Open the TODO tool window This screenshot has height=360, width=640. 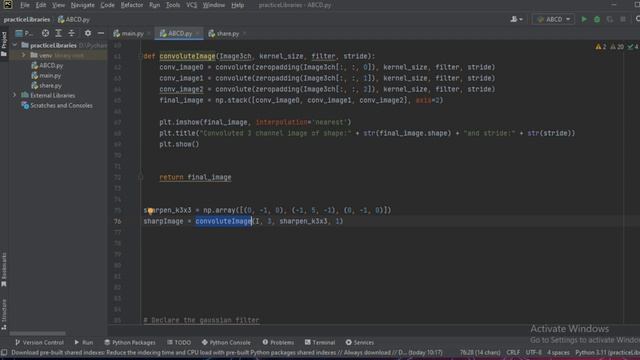179,342
